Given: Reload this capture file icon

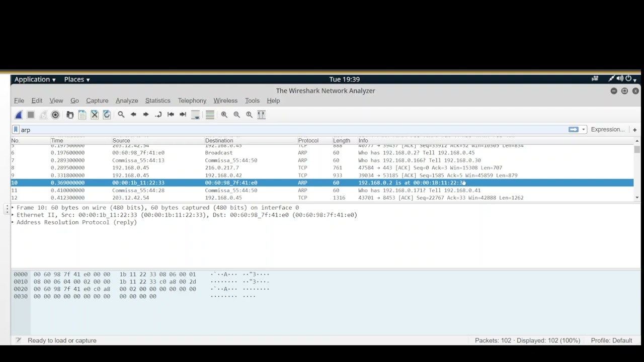Looking at the screenshot, I should point(107,115).
